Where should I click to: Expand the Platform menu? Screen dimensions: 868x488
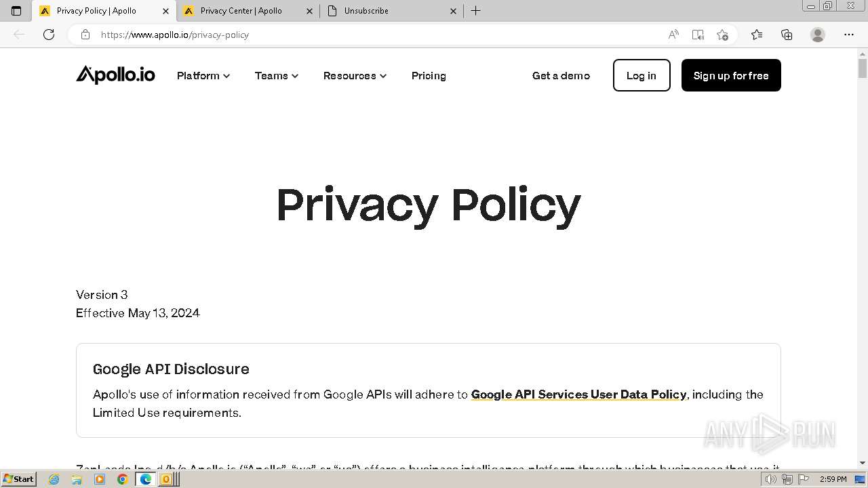click(203, 75)
